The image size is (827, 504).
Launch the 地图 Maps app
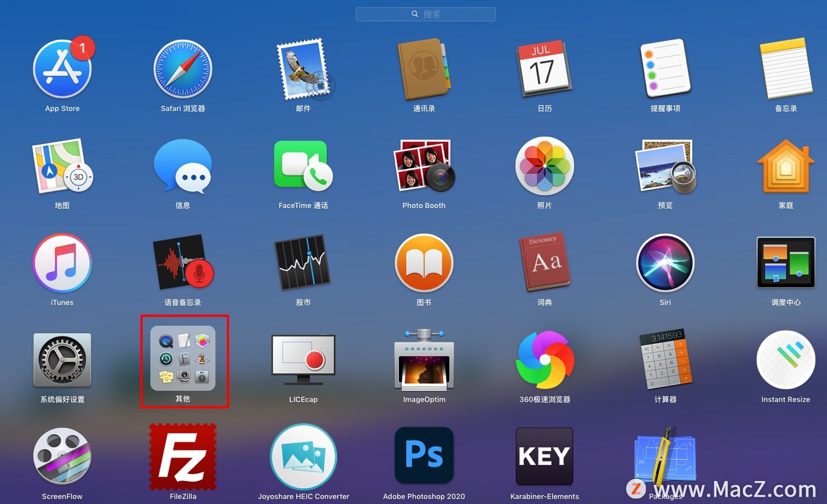click(x=62, y=166)
